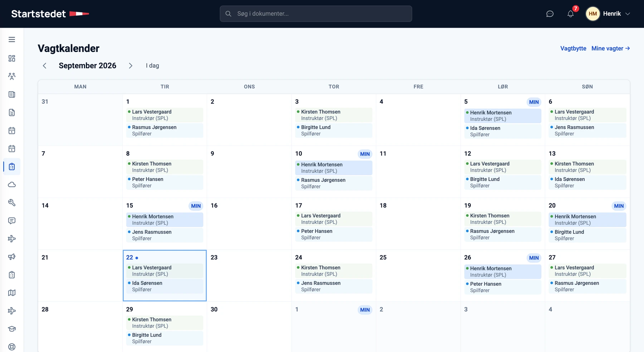Open Birgitte Lund shift on September 3
The width and height of the screenshot is (644, 352).
[x=334, y=130]
